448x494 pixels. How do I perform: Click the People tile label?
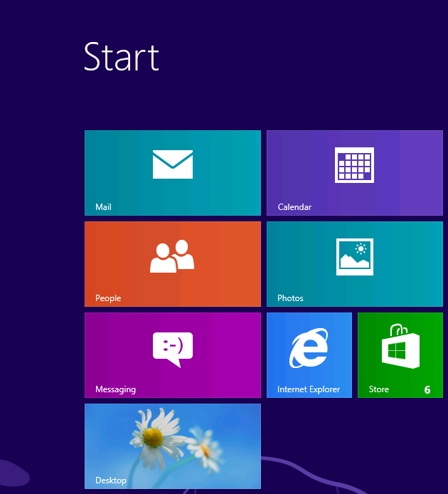(x=108, y=298)
